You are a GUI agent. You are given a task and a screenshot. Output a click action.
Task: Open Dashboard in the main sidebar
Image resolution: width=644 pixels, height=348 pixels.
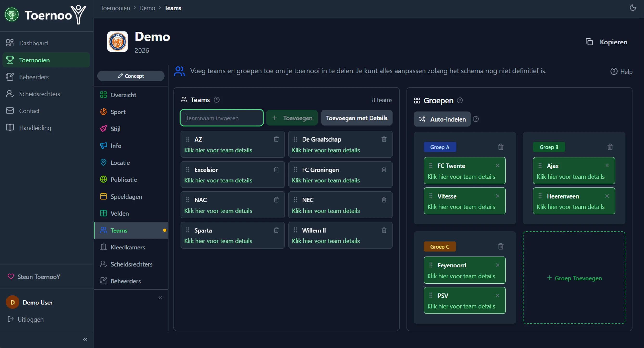(x=46, y=43)
